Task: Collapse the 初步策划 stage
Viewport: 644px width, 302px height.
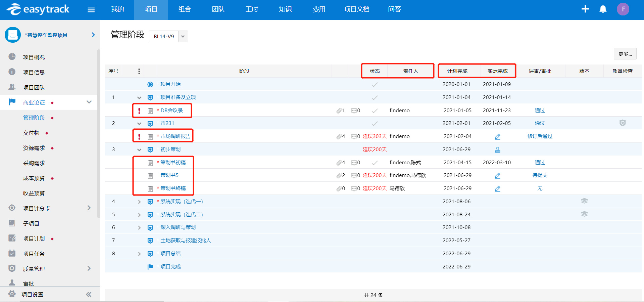Action: coord(139,150)
